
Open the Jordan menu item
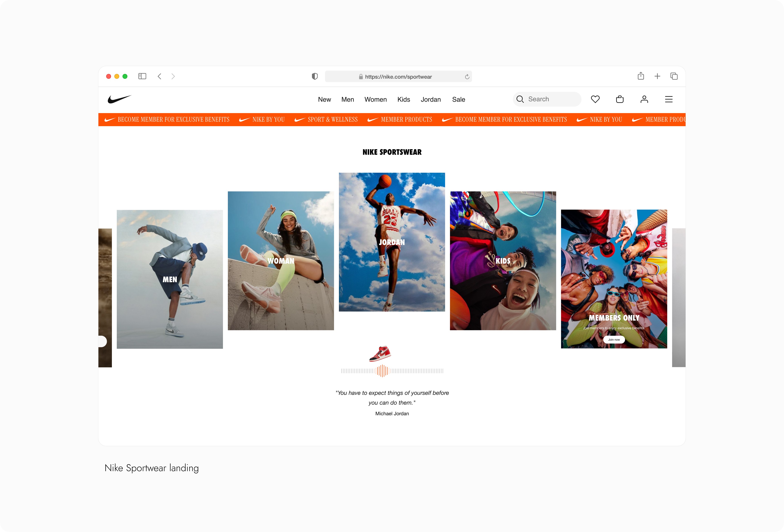coord(431,99)
